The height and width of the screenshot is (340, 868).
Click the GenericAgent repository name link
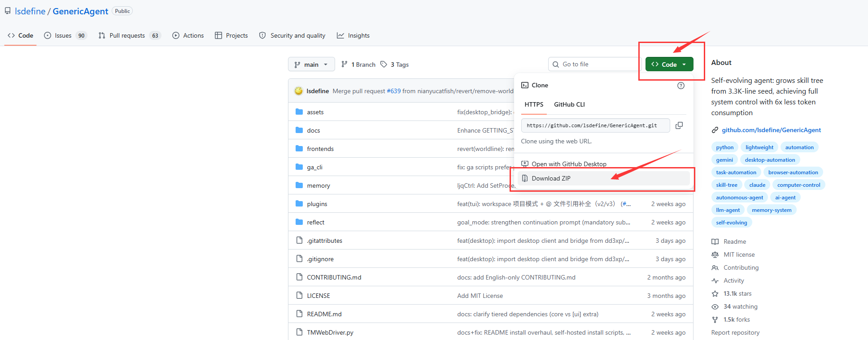pyautogui.click(x=80, y=11)
